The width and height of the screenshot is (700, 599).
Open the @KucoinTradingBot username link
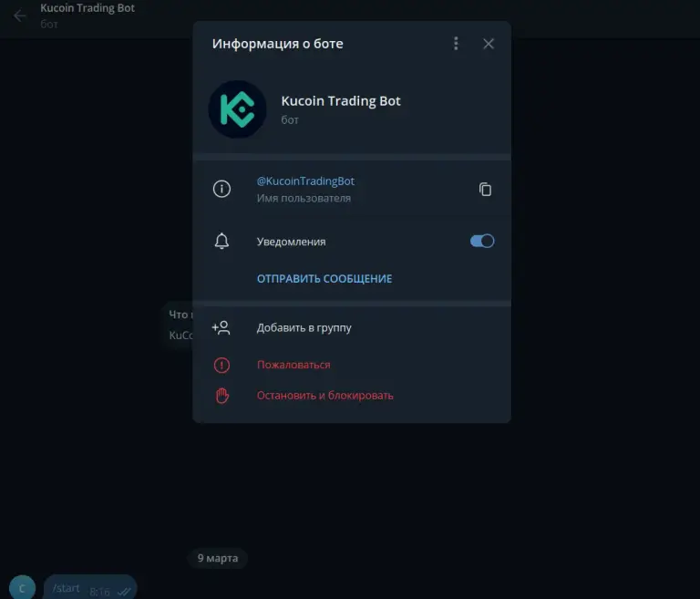(305, 181)
